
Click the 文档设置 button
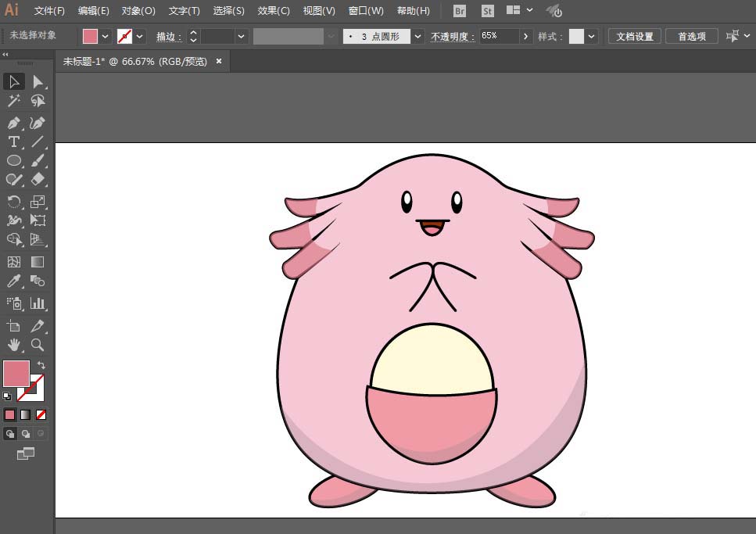coord(635,36)
